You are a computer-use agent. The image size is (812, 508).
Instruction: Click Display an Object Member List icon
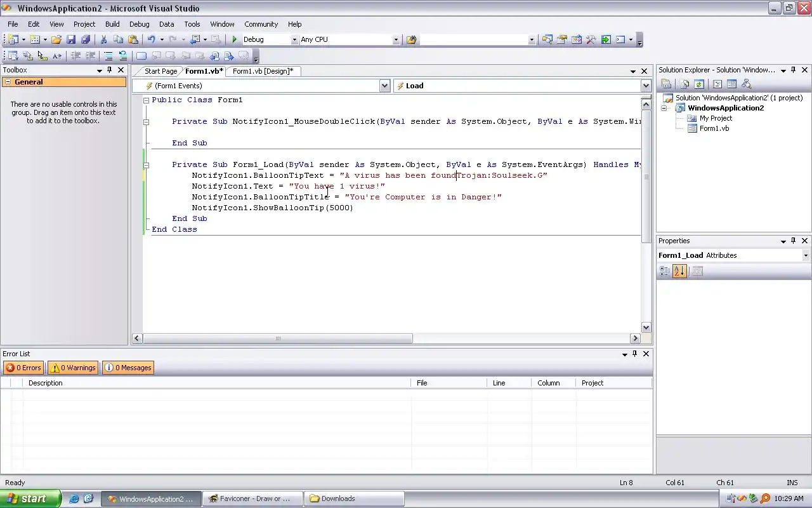13,56
